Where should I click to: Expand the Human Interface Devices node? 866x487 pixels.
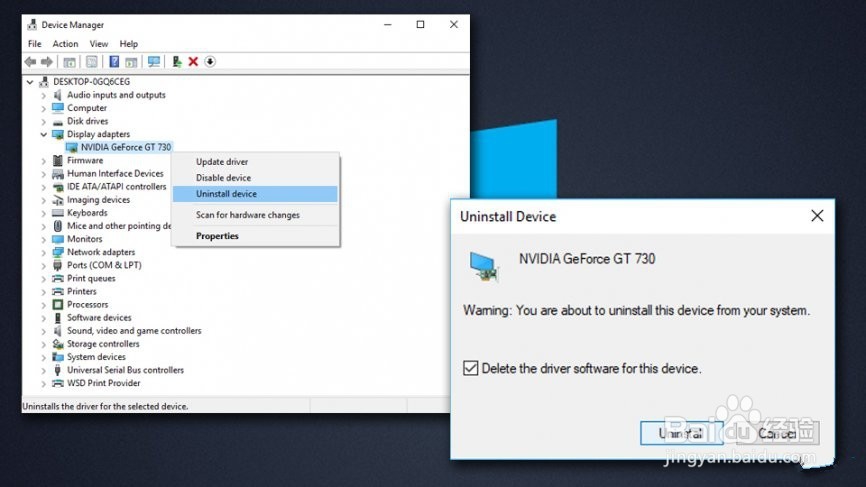pyautogui.click(x=44, y=174)
